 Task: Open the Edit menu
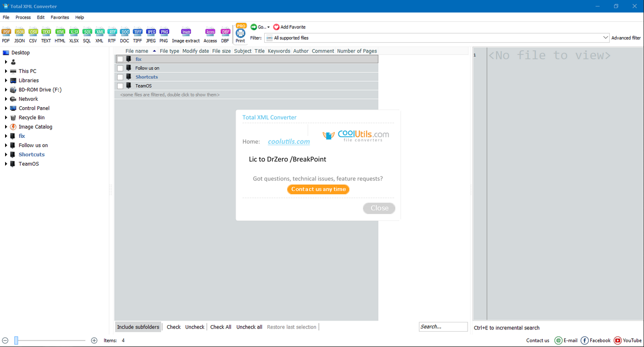pyautogui.click(x=41, y=17)
